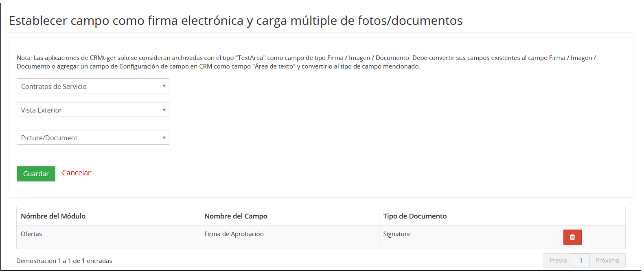Open the Picture/Document type dropdown
This screenshot has height=274, width=644.
(x=93, y=137)
